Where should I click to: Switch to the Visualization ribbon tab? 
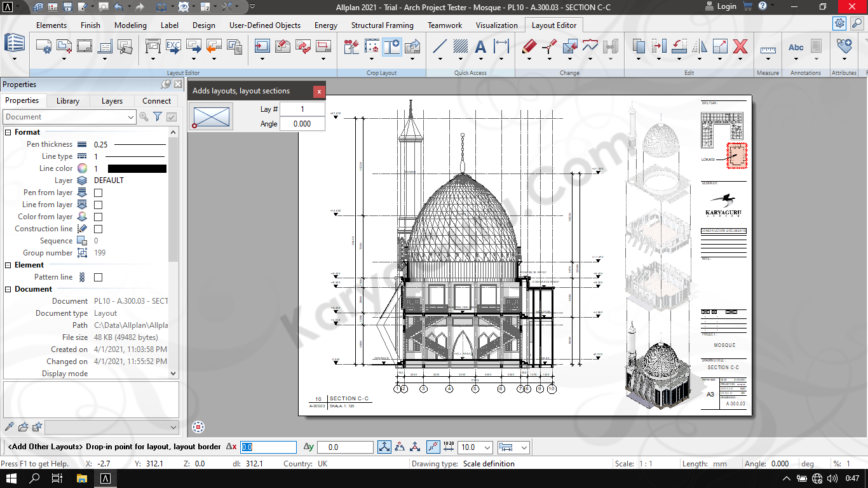[496, 25]
